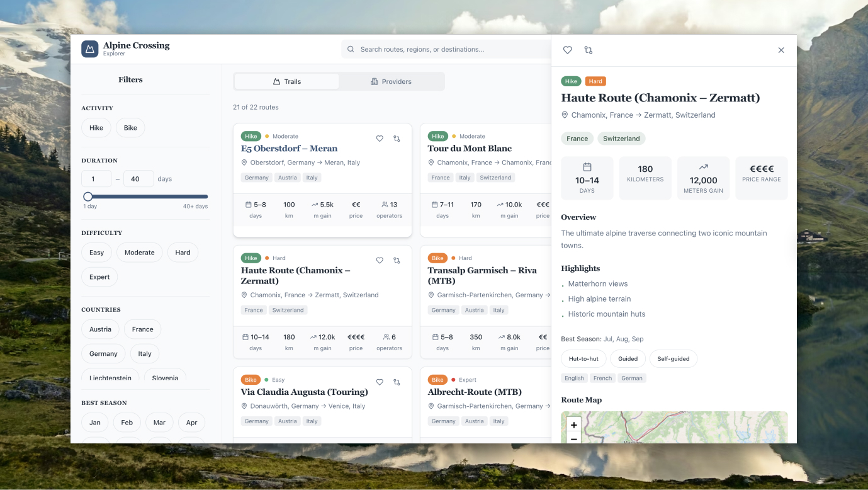868x490 pixels.
Task: Select the Expert difficulty filter chip
Action: tap(99, 277)
